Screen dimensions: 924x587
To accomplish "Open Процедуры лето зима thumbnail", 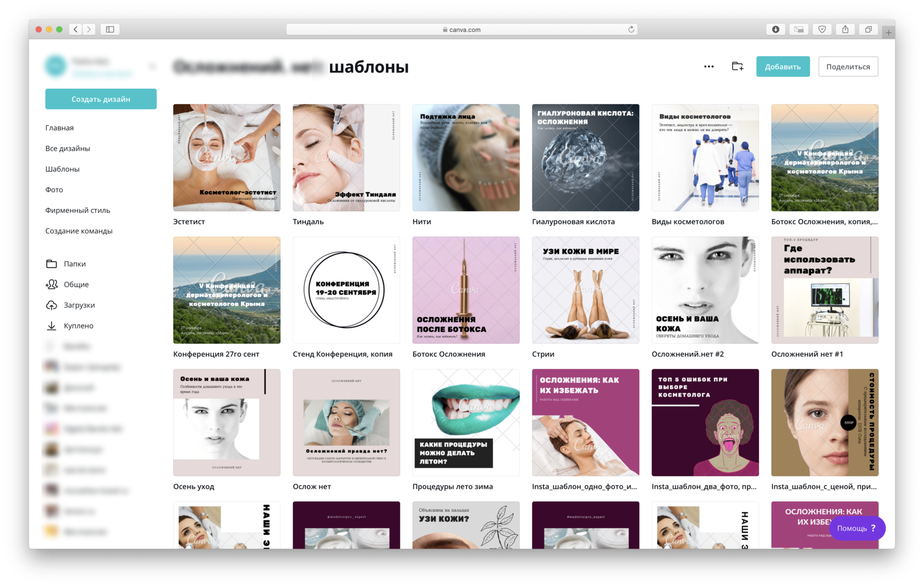I will (x=466, y=423).
